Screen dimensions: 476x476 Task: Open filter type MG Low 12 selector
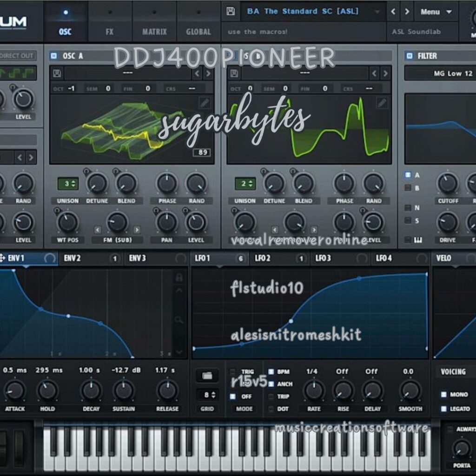click(440, 73)
